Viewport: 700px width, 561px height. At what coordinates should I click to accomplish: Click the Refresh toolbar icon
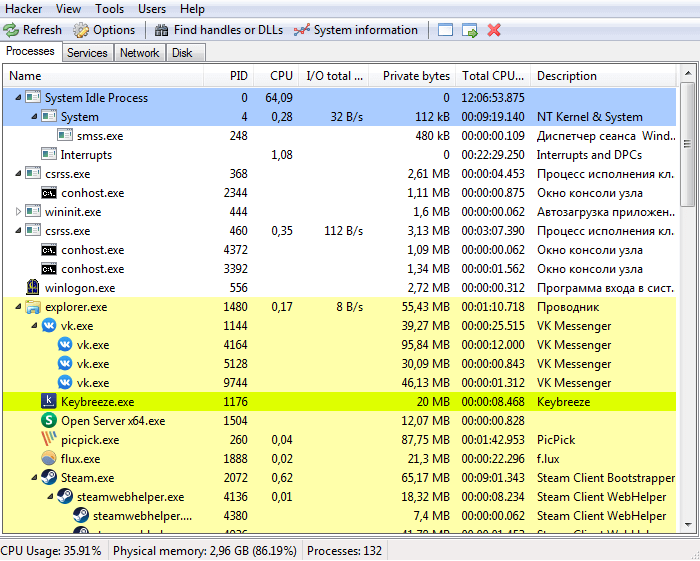[11, 30]
